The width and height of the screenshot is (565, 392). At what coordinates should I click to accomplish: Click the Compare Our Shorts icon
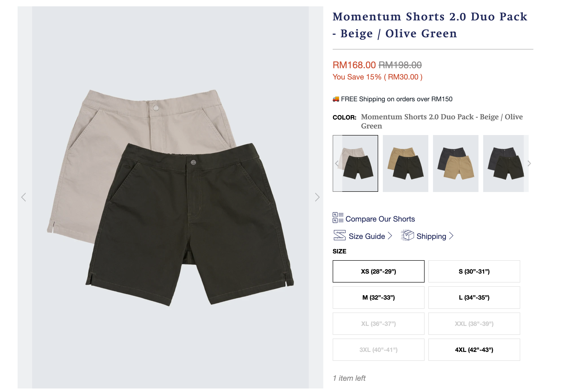(x=338, y=218)
